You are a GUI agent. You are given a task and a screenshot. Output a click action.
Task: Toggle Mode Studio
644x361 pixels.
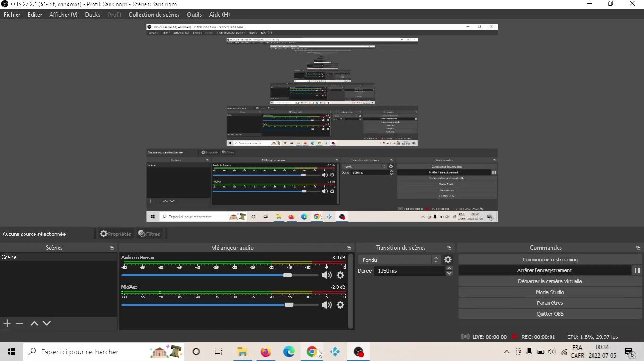point(550,292)
